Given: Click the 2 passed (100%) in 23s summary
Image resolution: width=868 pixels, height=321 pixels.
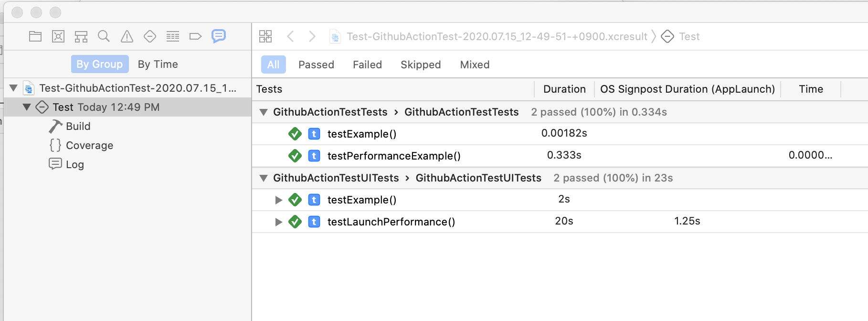Looking at the screenshot, I should (x=614, y=178).
